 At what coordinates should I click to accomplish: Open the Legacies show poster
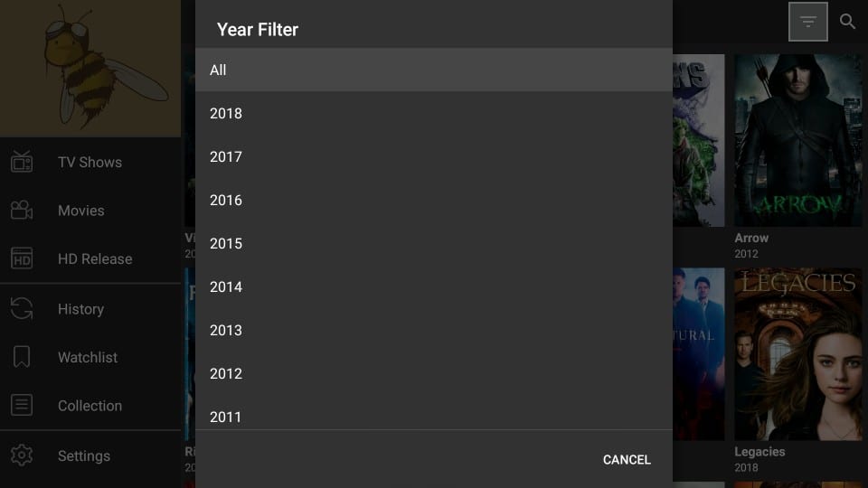(x=797, y=354)
